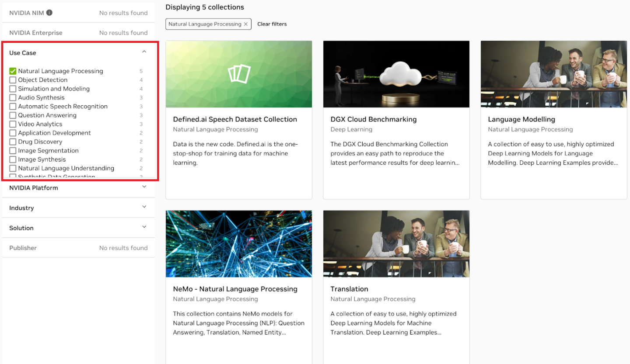The image size is (630, 364).
Task: Open the Language Modelling collection title
Action: (521, 119)
